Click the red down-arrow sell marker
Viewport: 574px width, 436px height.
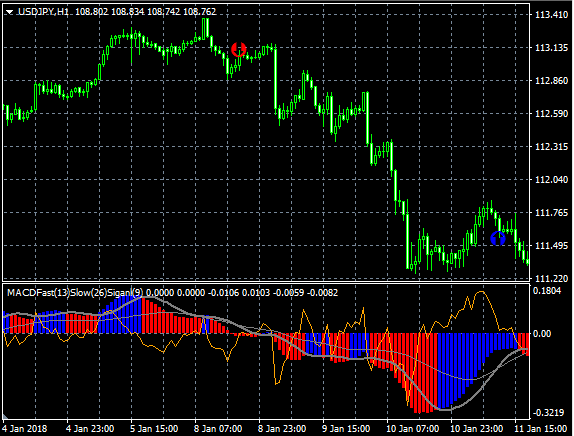[239, 49]
